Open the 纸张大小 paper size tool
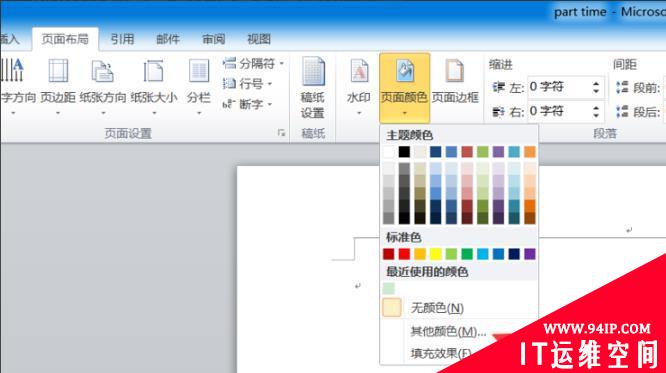666x373 pixels. [154, 85]
